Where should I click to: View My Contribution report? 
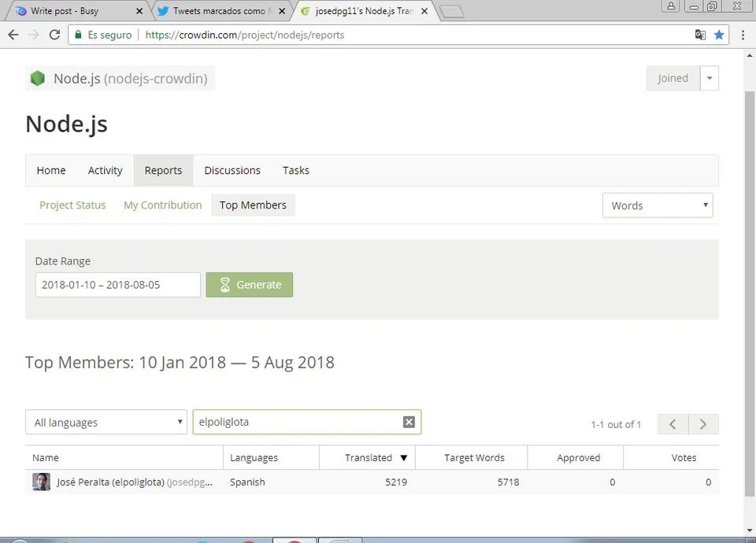pos(163,205)
